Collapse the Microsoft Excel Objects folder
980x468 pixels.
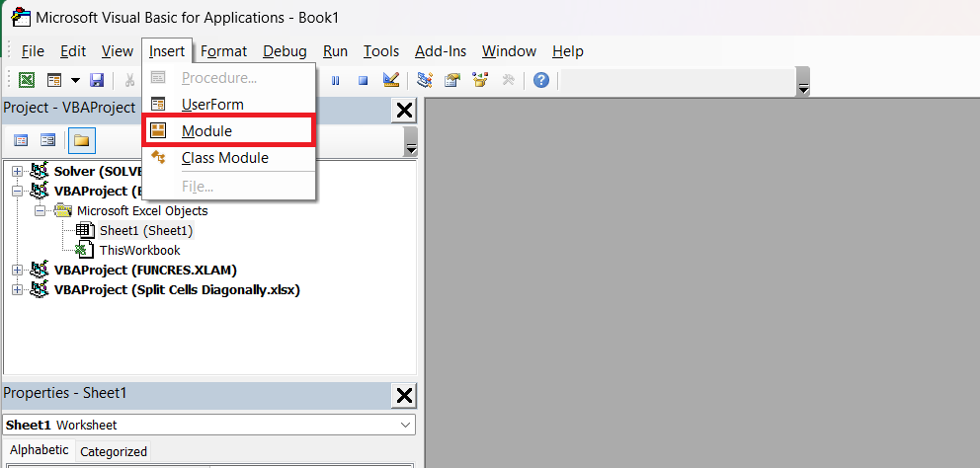[40, 211]
